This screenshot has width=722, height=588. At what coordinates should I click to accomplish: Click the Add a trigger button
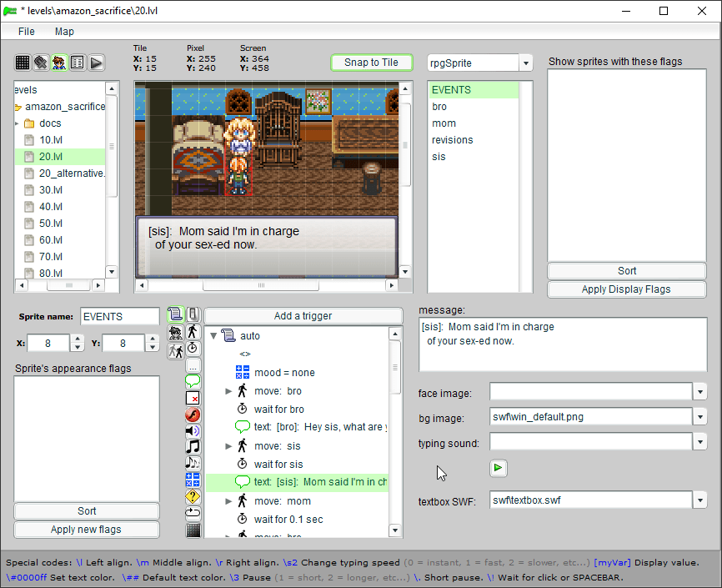303,316
